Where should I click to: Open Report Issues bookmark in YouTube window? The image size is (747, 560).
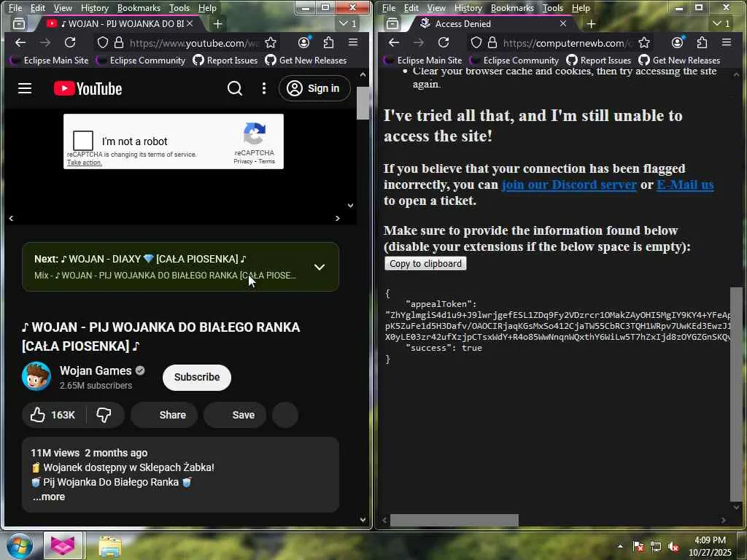click(x=225, y=60)
